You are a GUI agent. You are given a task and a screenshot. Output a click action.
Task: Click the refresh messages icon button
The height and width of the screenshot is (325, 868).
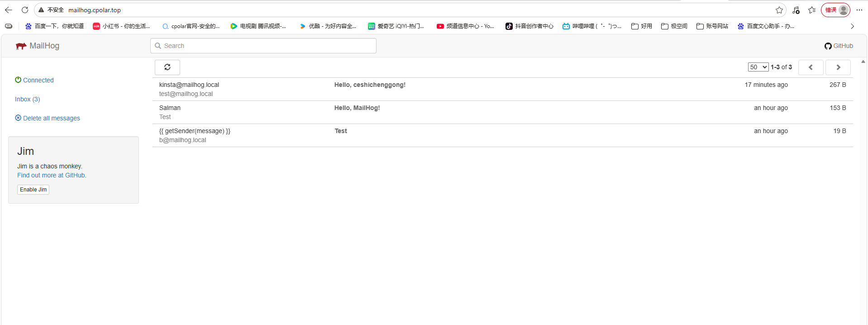tap(167, 67)
